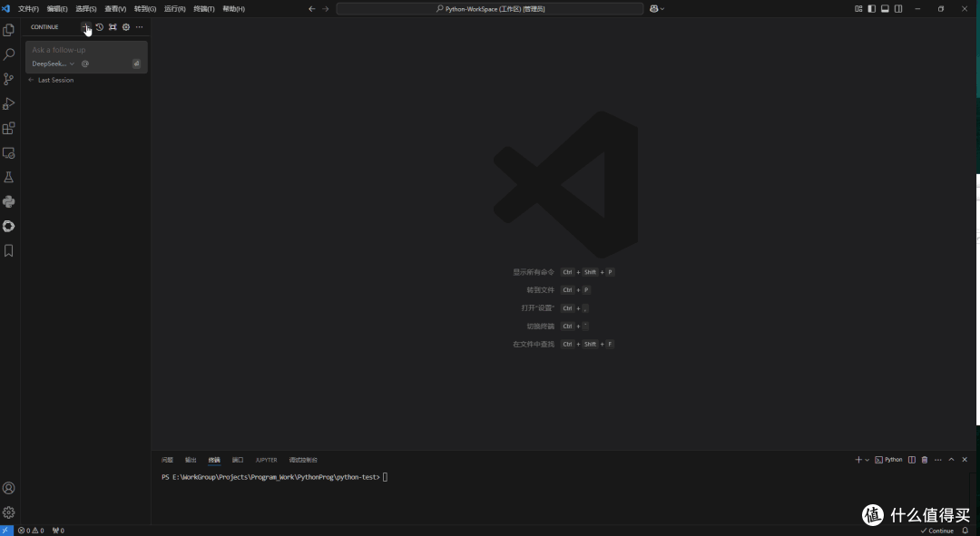Open the Continue status bar item
Image resolution: width=980 pixels, height=536 pixels.
936,531
